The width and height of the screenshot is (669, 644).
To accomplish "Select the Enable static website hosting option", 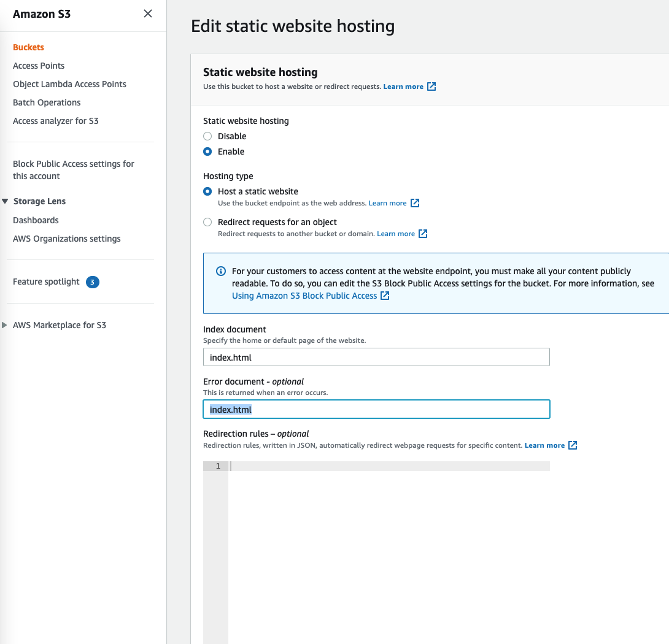I will 207,151.
